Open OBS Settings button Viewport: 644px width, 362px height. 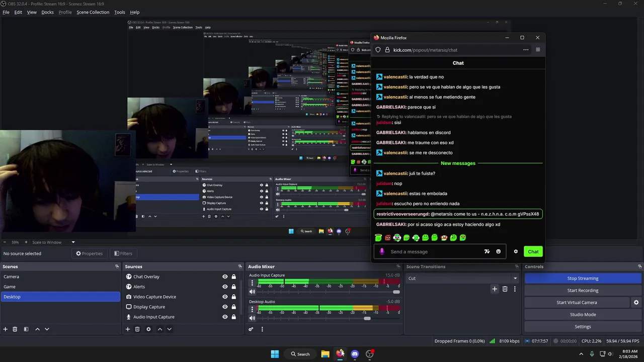pos(583,327)
